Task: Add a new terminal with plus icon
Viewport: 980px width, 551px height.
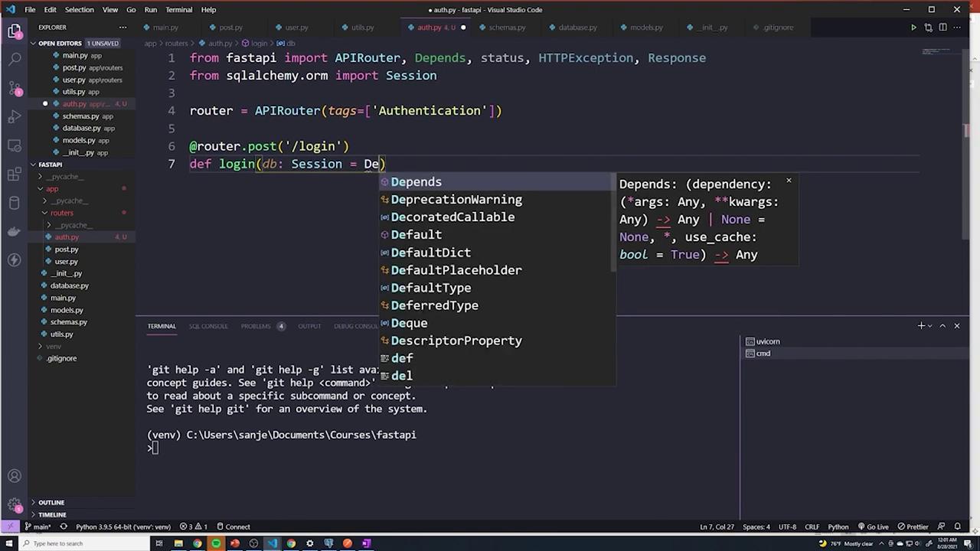Action: click(x=921, y=326)
